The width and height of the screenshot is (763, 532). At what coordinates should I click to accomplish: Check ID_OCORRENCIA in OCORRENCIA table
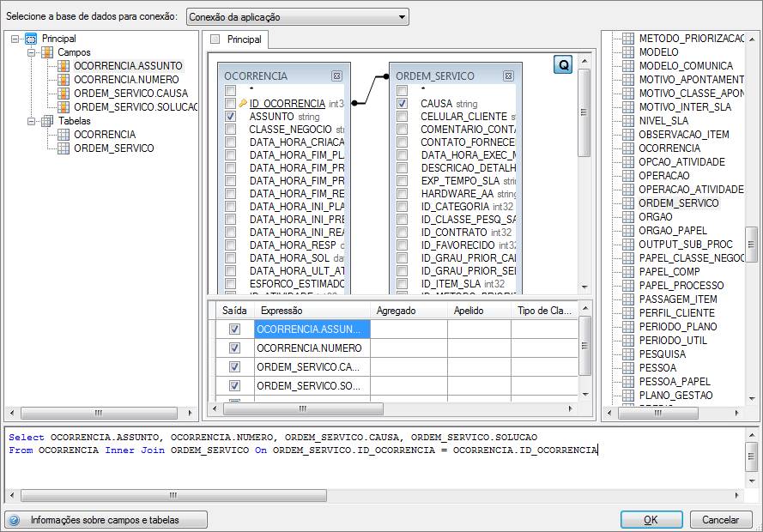coord(231,103)
